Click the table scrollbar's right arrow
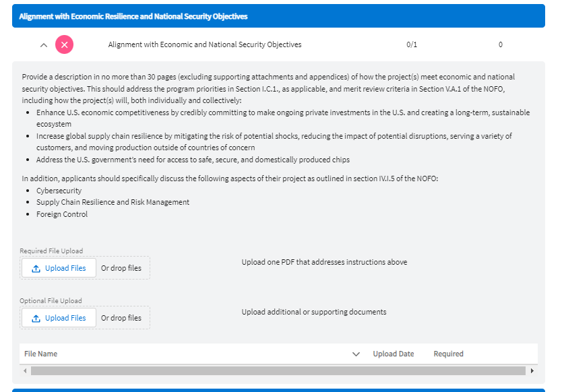Viewport: 562px width, 392px height. (532, 371)
